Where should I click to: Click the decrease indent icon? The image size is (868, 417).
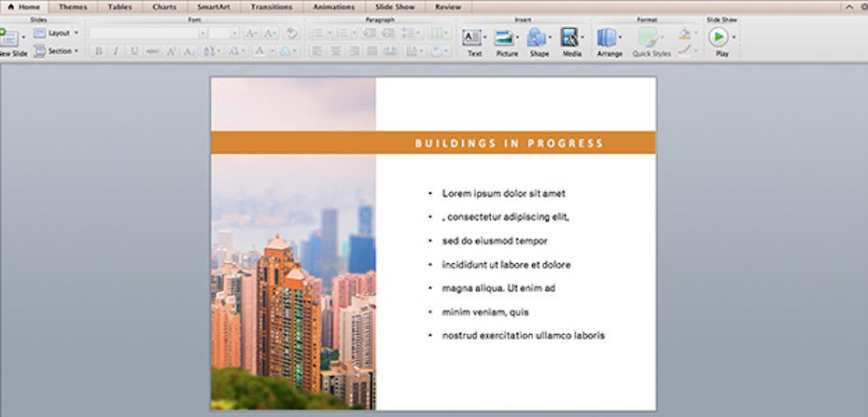(x=370, y=34)
